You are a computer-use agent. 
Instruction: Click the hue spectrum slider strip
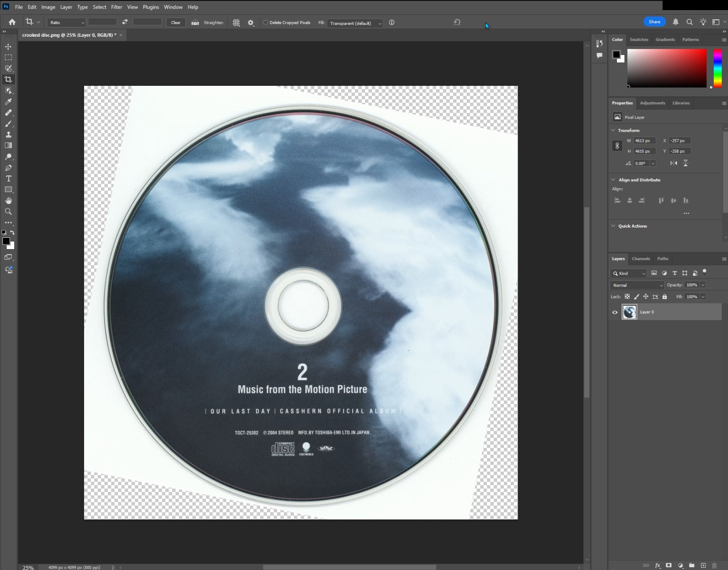717,68
